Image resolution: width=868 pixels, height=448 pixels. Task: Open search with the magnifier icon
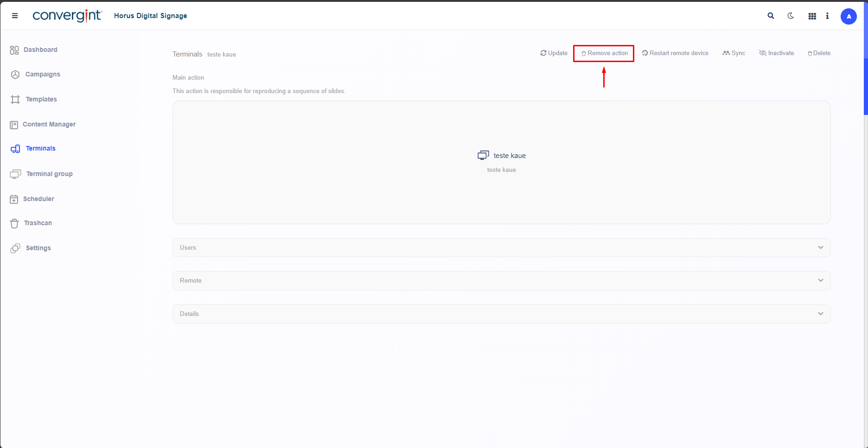pyautogui.click(x=771, y=16)
